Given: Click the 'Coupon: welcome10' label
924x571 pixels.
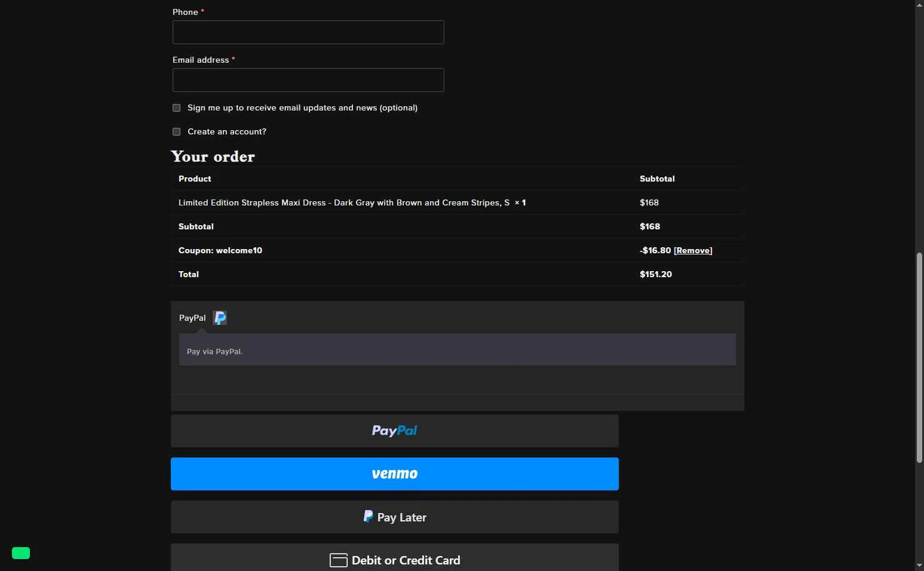Looking at the screenshot, I should point(220,250).
